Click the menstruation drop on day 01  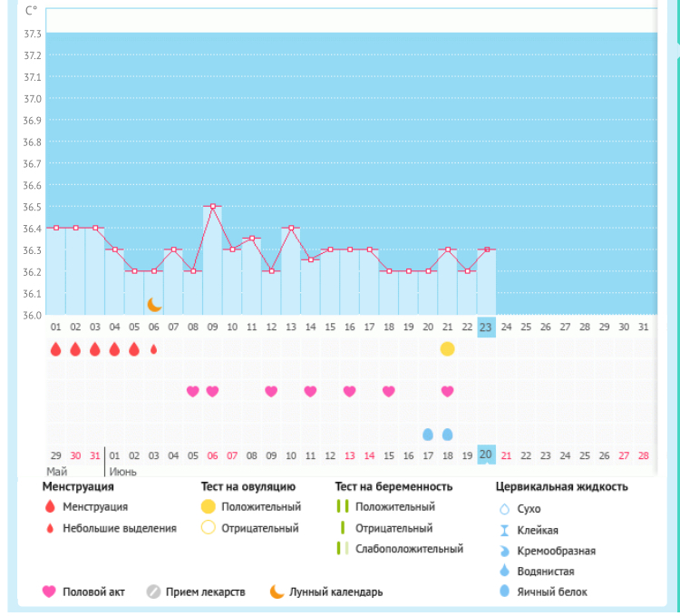55,349
